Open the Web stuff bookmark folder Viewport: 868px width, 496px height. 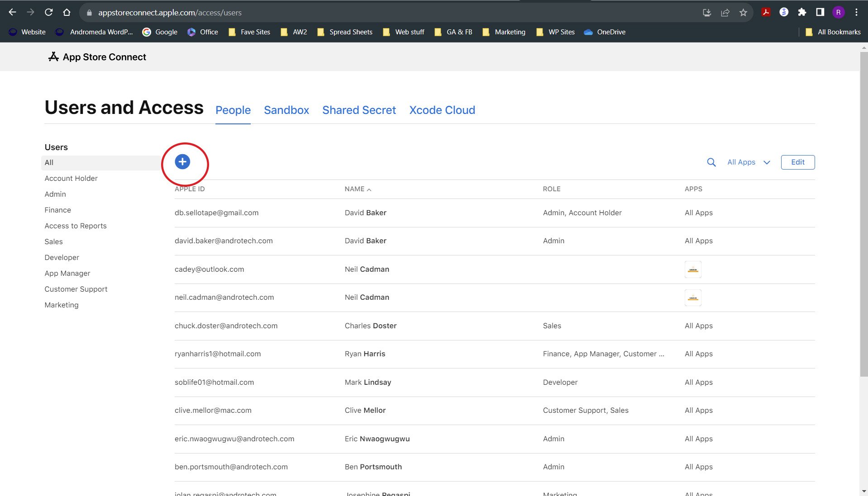tap(404, 32)
